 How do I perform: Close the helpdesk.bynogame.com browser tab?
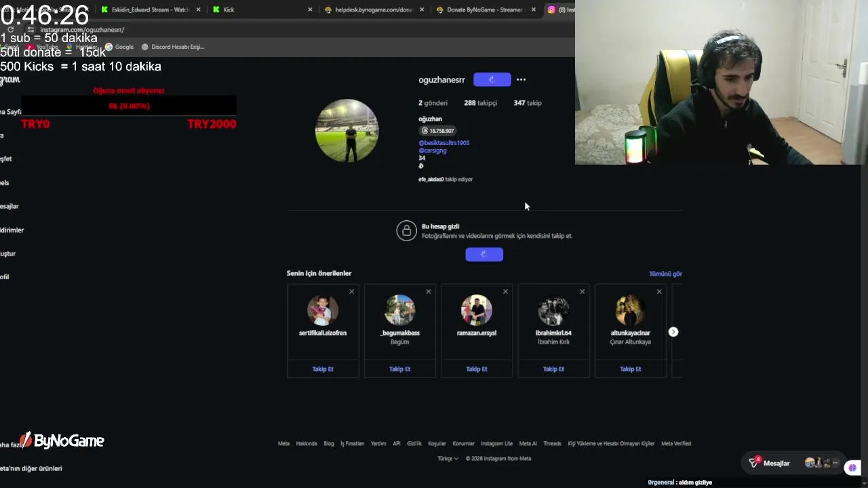[422, 9]
